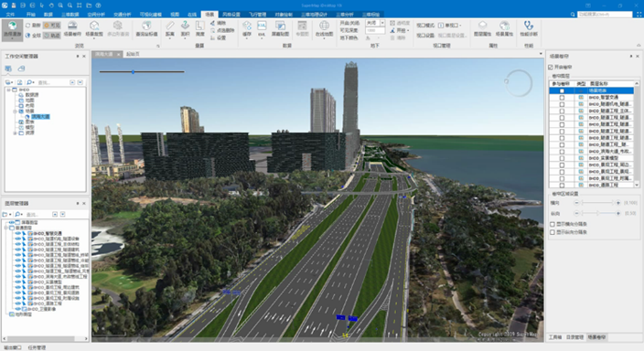Expand the 单视口 viewport mode dropdown

click(x=450, y=26)
